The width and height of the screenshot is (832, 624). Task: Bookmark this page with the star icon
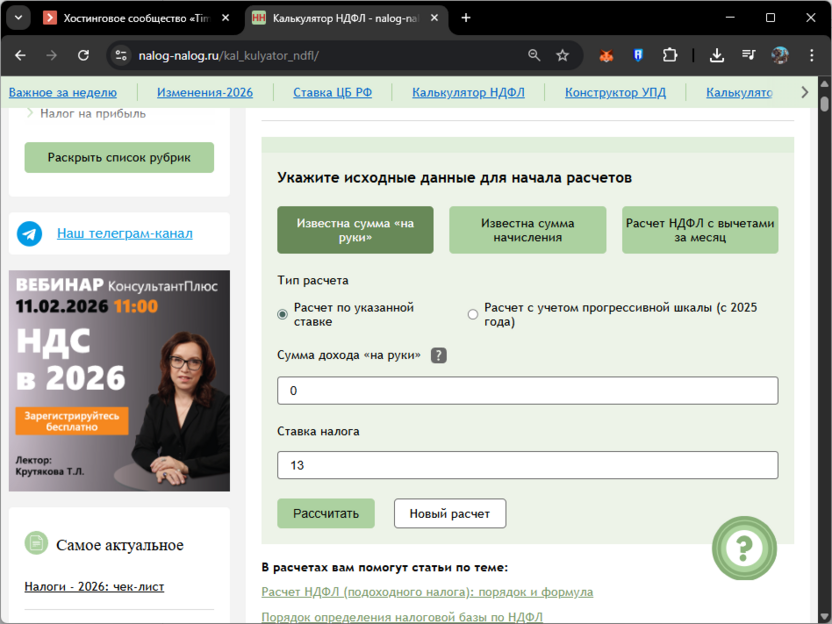pos(562,55)
